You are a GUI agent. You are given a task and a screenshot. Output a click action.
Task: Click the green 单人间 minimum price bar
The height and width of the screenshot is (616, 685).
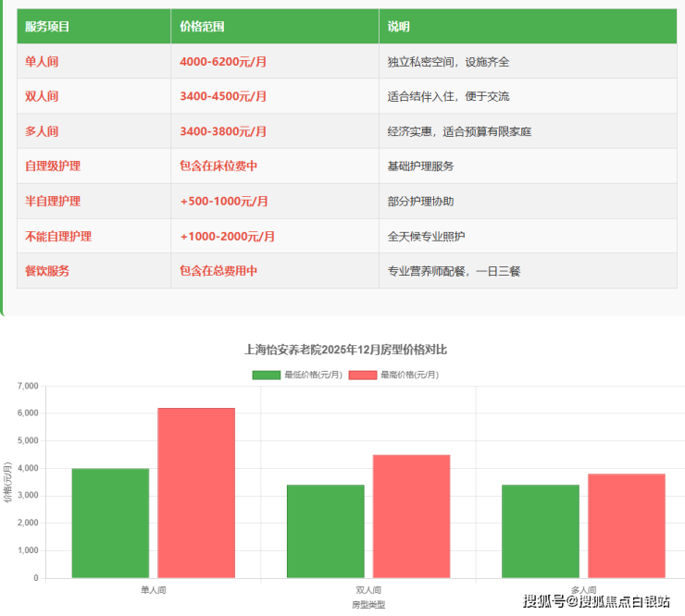[x=110, y=523]
